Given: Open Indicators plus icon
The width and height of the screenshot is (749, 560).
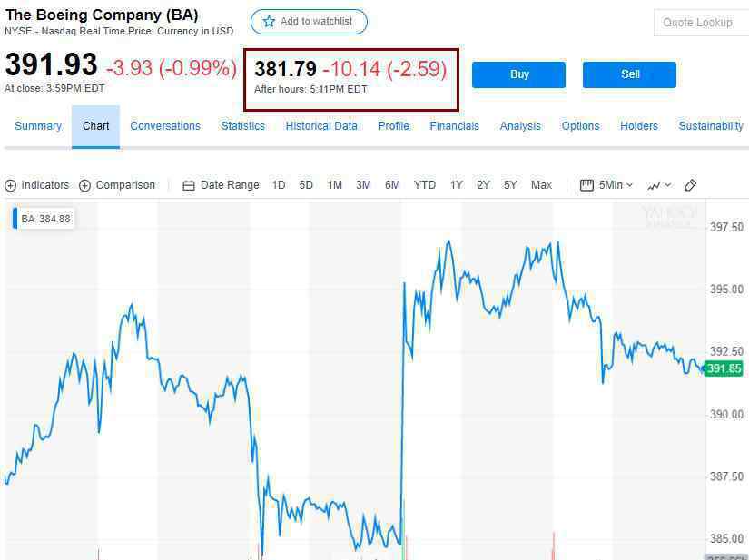Looking at the screenshot, I should click(x=11, y=185).
